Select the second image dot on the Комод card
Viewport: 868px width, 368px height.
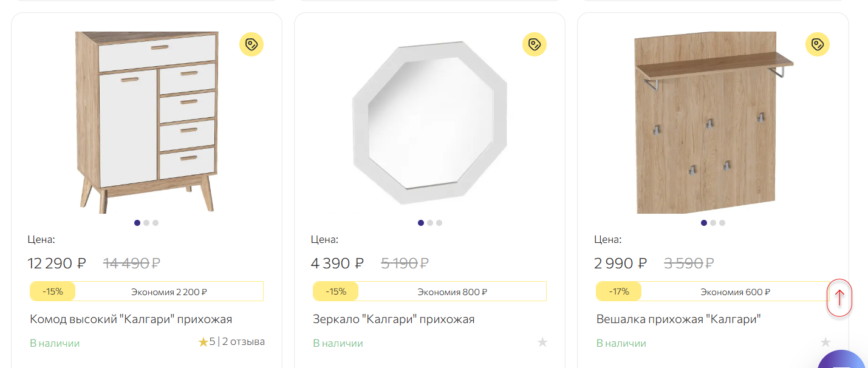[146, 223]
